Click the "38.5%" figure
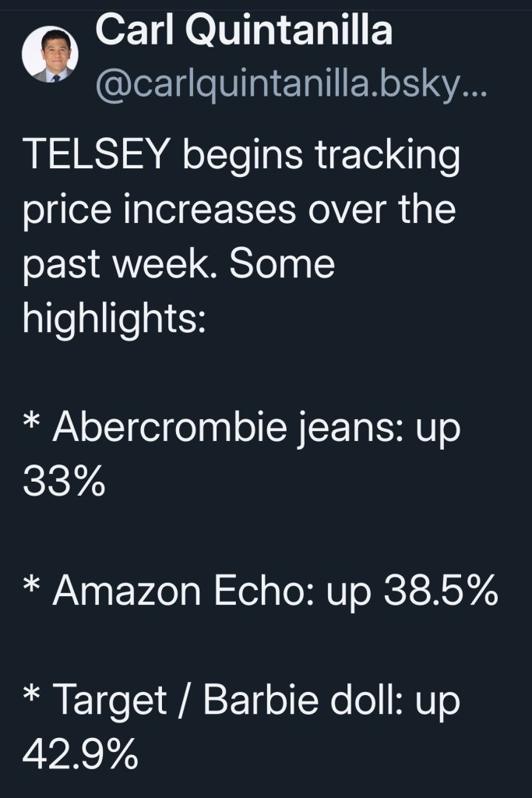This screenshot has height=798, width=532. click(441, 592)
